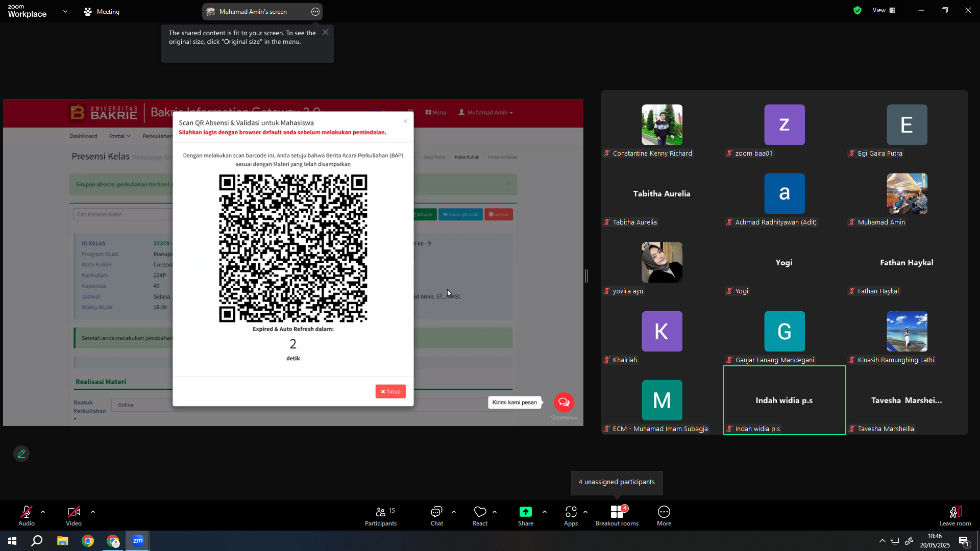This screenshot has height=551, width=980.
Task: Select Muhamad Amin's participant photo
Action: coord(907,194)
